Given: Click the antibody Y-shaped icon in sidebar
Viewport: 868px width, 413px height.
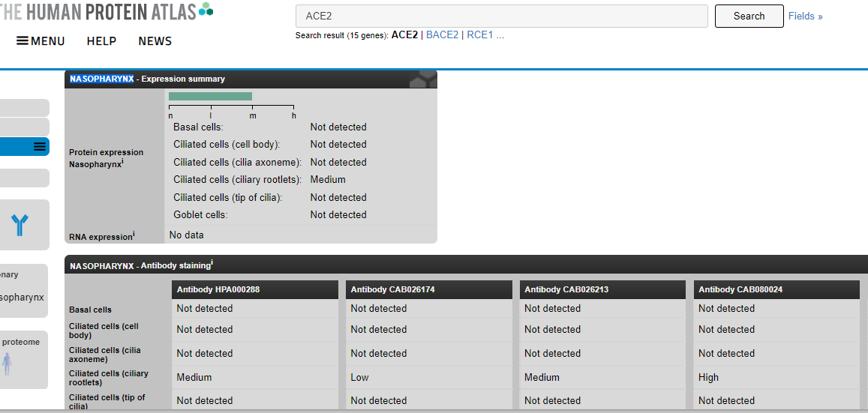Looking at the screenshot, I should point(20,225).
